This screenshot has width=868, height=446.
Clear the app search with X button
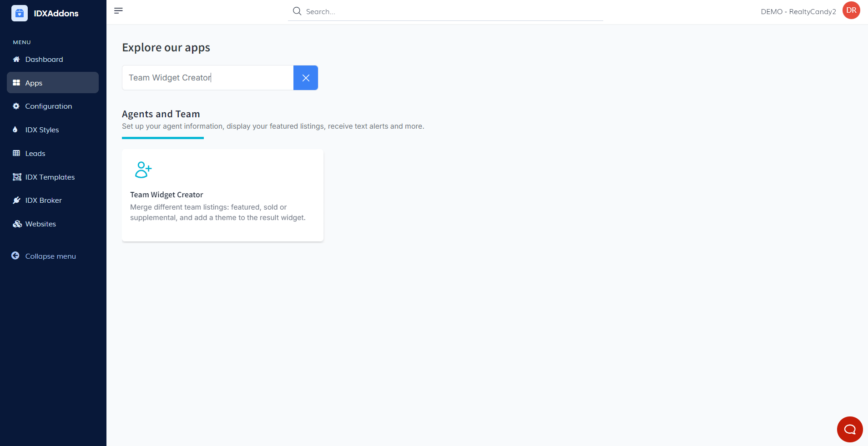click(306, 78)
